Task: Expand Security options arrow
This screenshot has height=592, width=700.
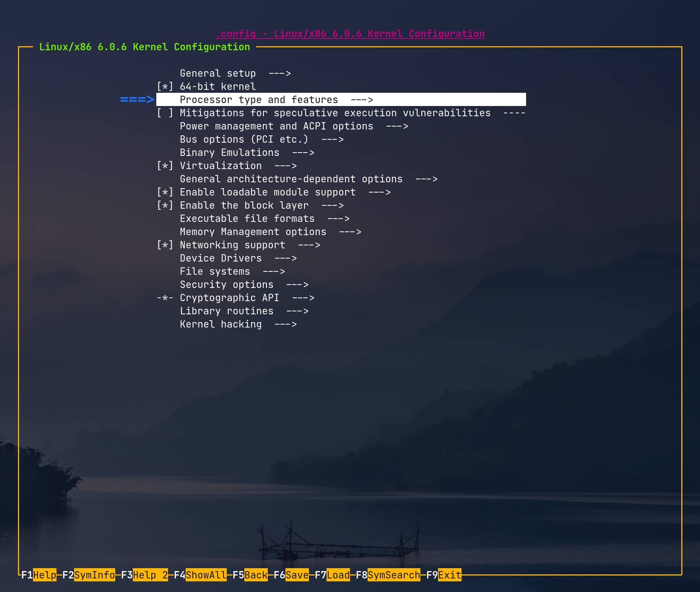Action: click(297, 285)
